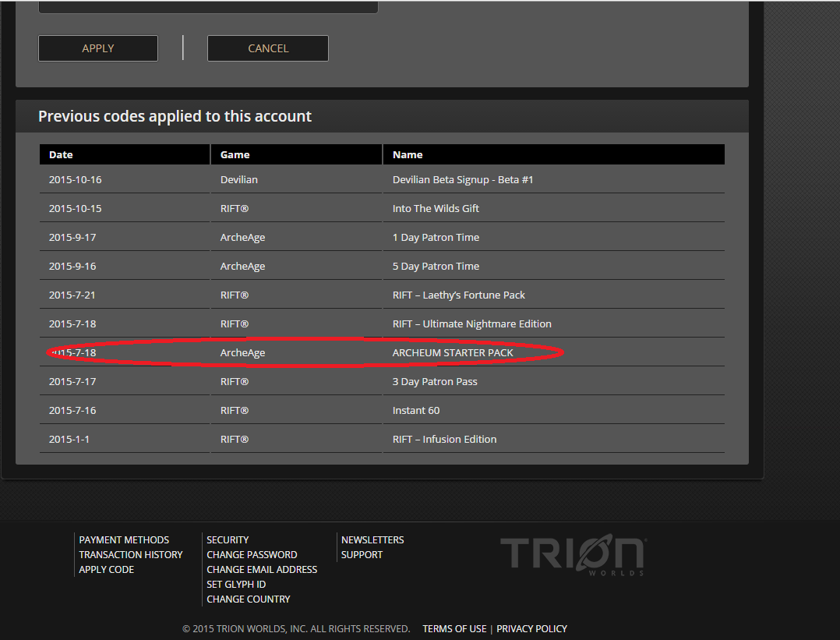Open SECURITY footer link
This screenshot has width=840, height=640.
(x=228, y=539)
